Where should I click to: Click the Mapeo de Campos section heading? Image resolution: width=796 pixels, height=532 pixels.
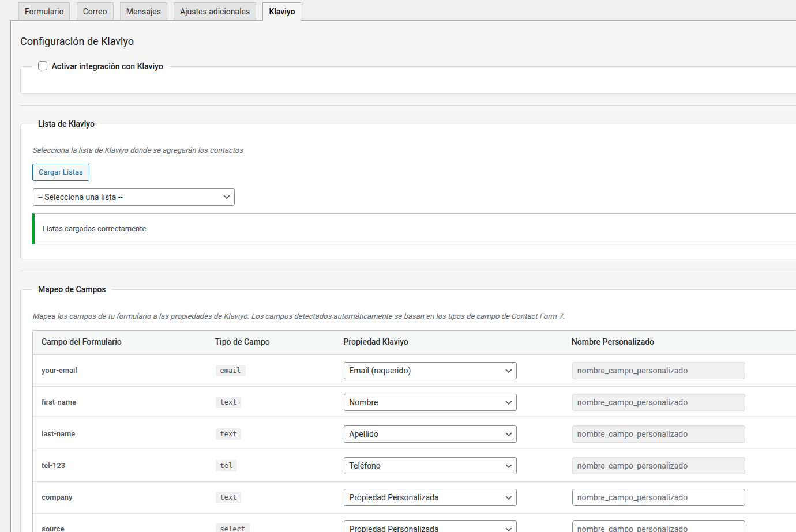72,289
